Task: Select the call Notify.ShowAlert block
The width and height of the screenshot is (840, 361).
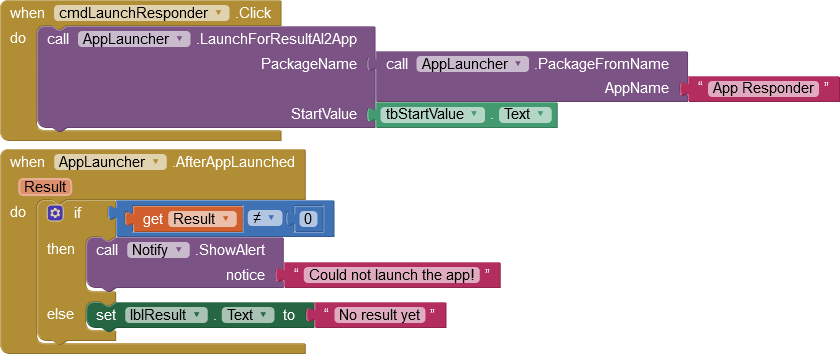Action: point(185,263)
